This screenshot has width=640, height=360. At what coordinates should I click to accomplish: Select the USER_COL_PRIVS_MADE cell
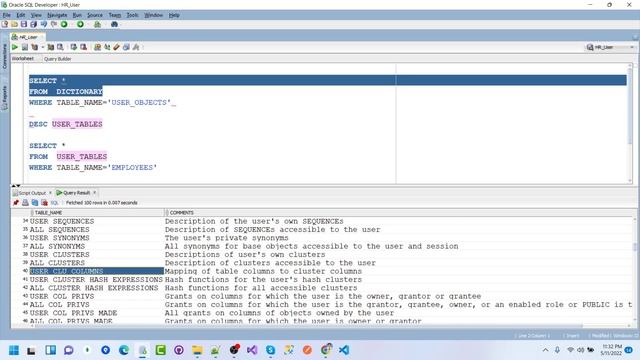96,313
